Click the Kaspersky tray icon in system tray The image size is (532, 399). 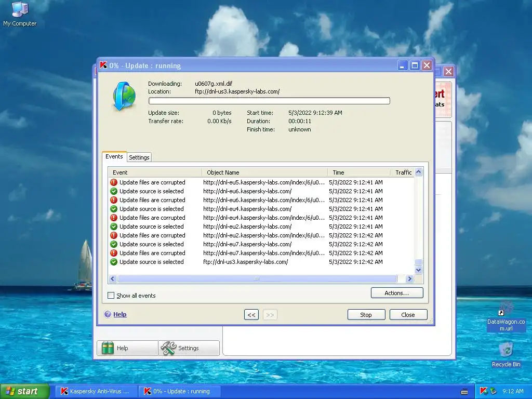point(484,391)
